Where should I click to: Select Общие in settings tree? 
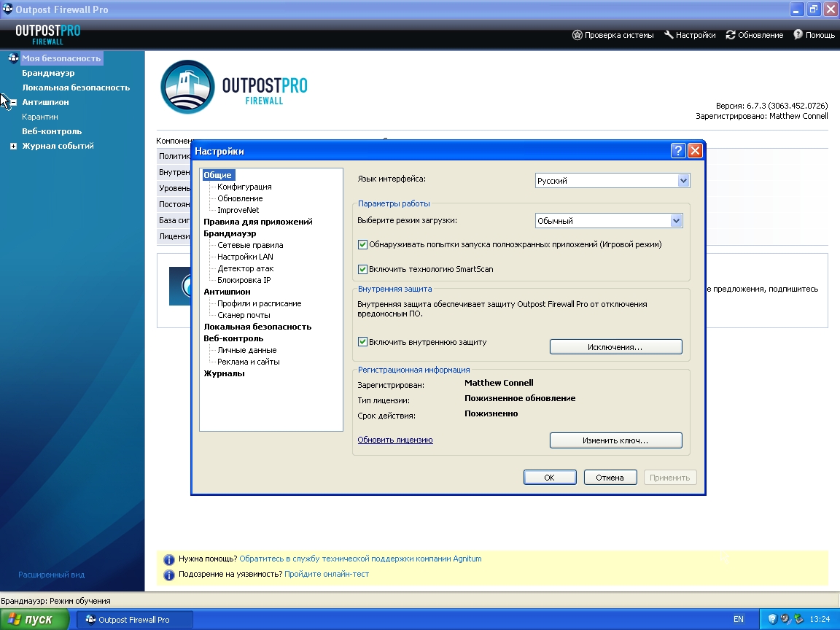(217, 175)
